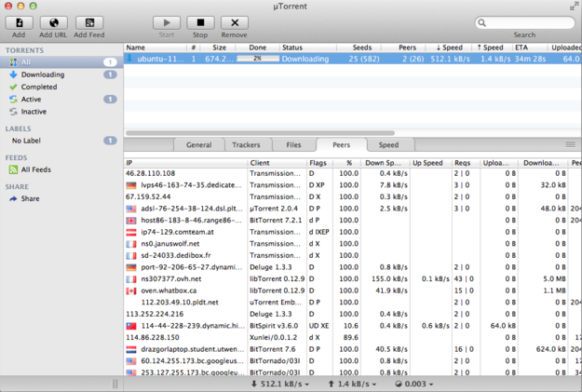
Task: Open the ratio 0.003 dropdown
Action: (x=416, y=384)
